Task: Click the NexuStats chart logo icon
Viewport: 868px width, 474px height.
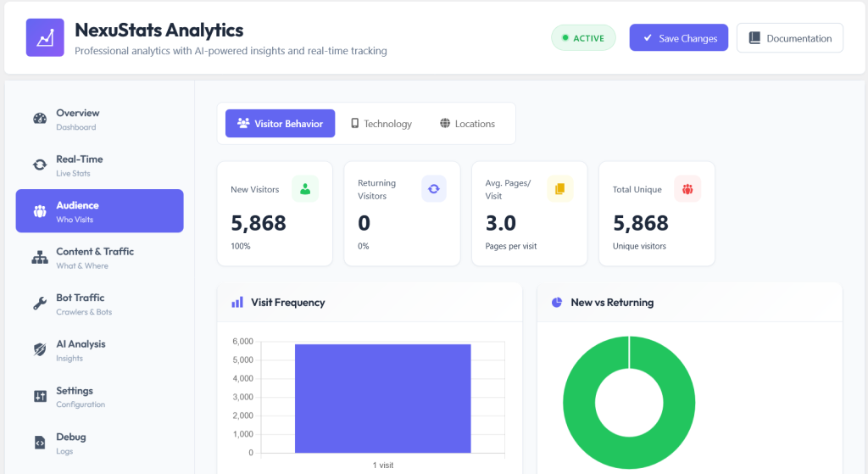Action: [x=45, y=37]
